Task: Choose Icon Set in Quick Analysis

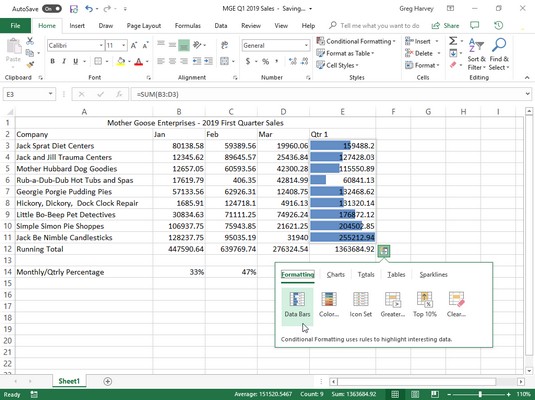Action: [361, 304]
